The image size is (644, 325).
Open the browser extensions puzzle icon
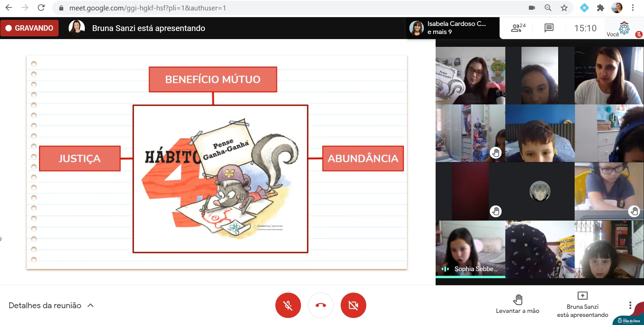coord(600,8)
